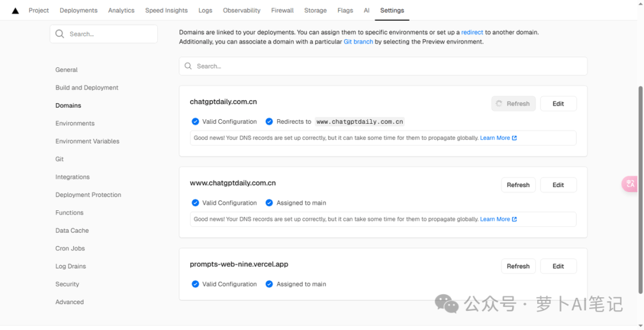The image size is (644, 330).
Task: Open Log Drains settings
Action: point(70,266)
